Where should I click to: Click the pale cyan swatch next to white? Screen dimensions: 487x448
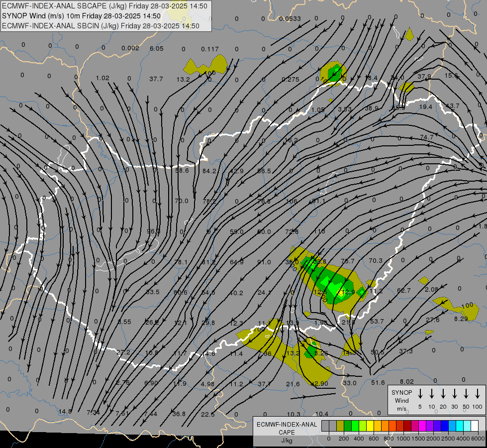click(x=467, y=426)
